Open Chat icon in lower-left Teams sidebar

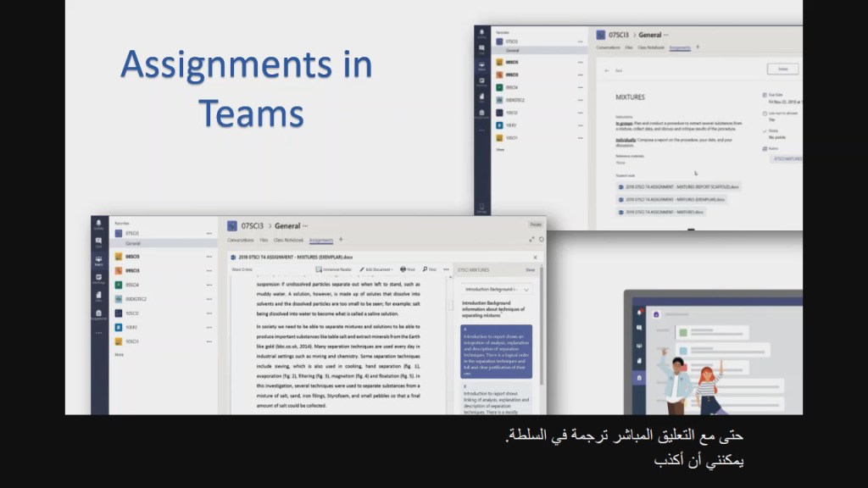point(99,242)
